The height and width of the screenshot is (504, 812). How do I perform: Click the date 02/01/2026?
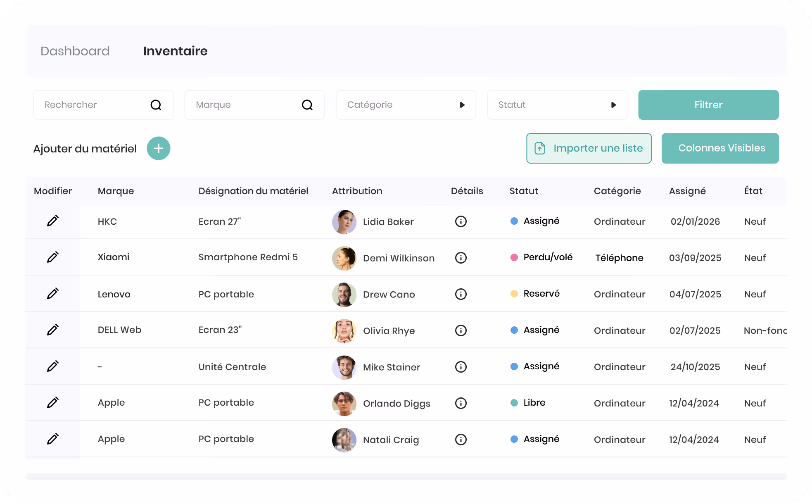point(695,221)
